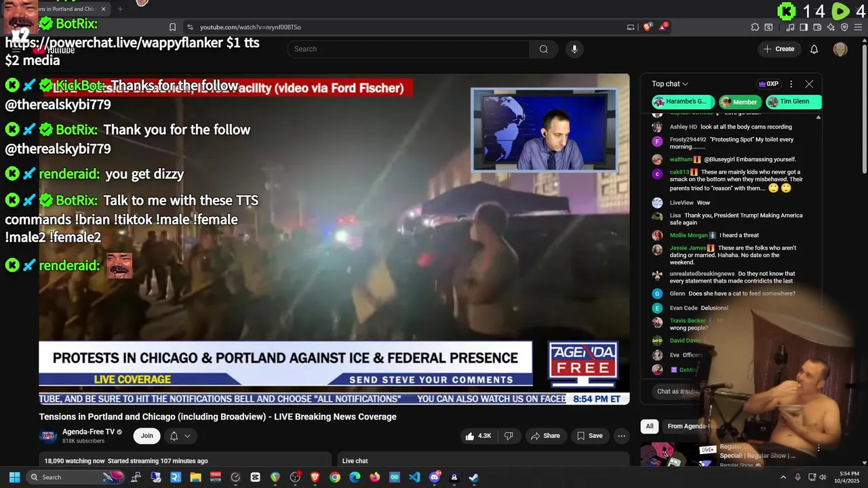
Task: Open the Windows Start menu
Action: click(x=14, y=477)
